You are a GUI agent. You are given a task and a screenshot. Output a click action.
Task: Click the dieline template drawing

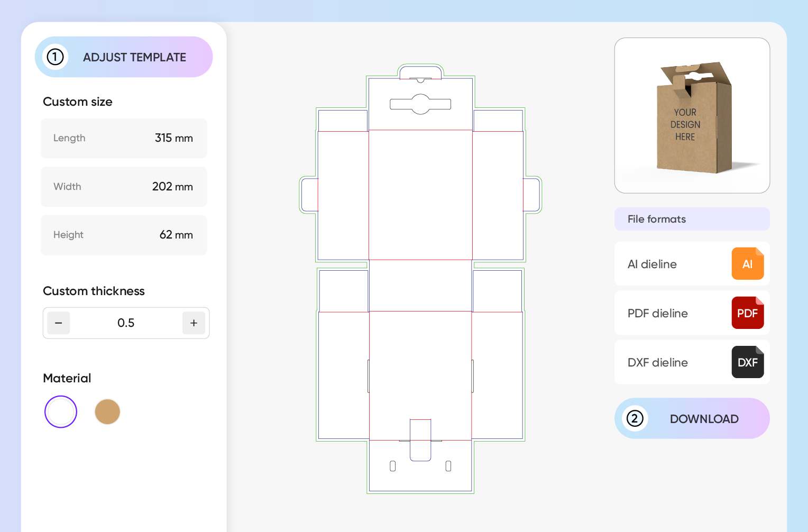pyautogui.click(x=420, y=279)
